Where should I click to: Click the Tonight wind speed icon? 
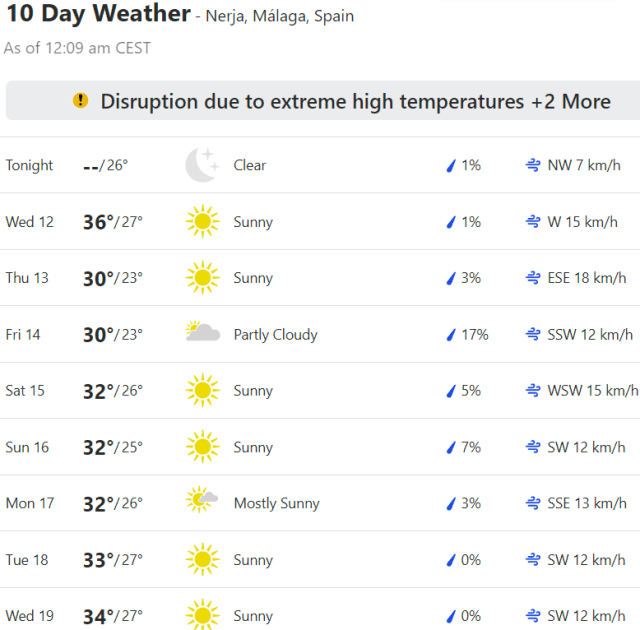(x=533, y=165)
